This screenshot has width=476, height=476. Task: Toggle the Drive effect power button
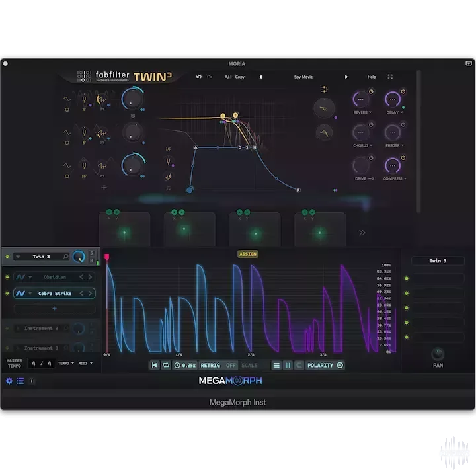click(371, 158)
